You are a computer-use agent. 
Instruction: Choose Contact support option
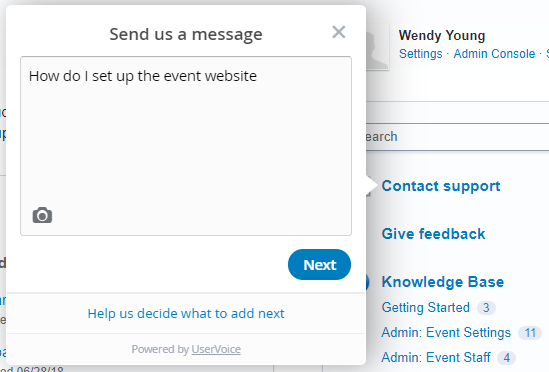pos(441,186)
